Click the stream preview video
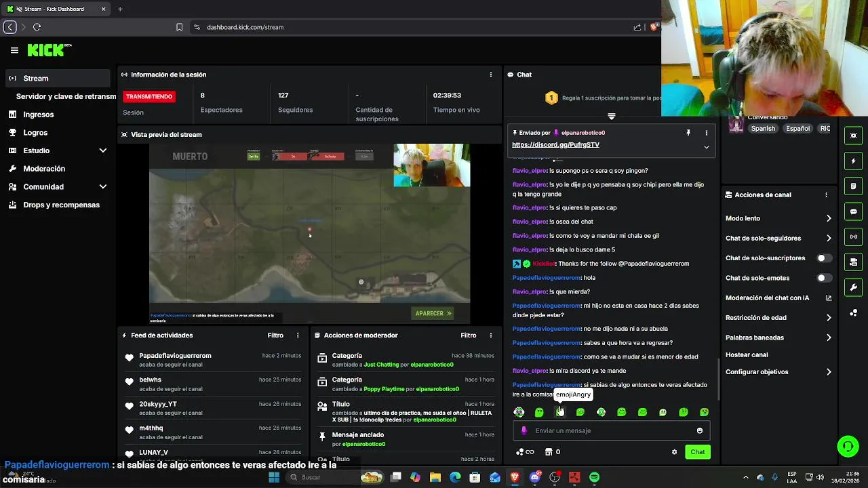Viewport: 868px width, 488px height. click(309, 233)
